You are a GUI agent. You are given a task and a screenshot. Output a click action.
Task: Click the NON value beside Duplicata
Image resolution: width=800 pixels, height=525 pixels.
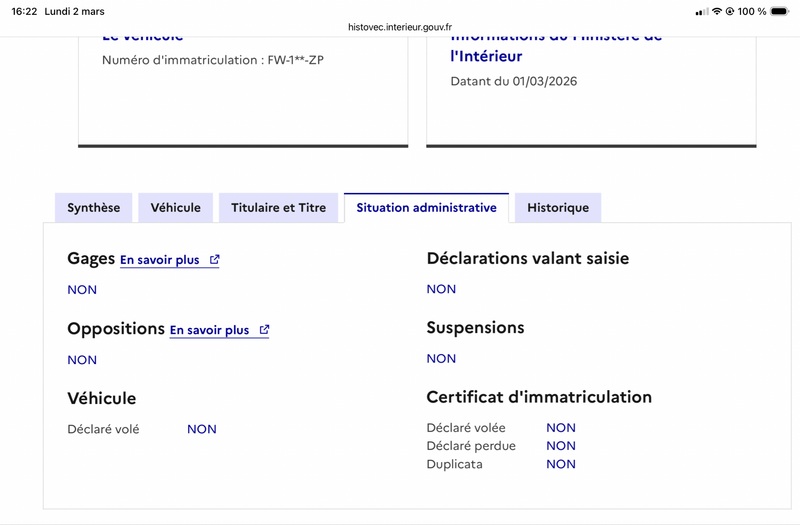(x=561, y=464)
